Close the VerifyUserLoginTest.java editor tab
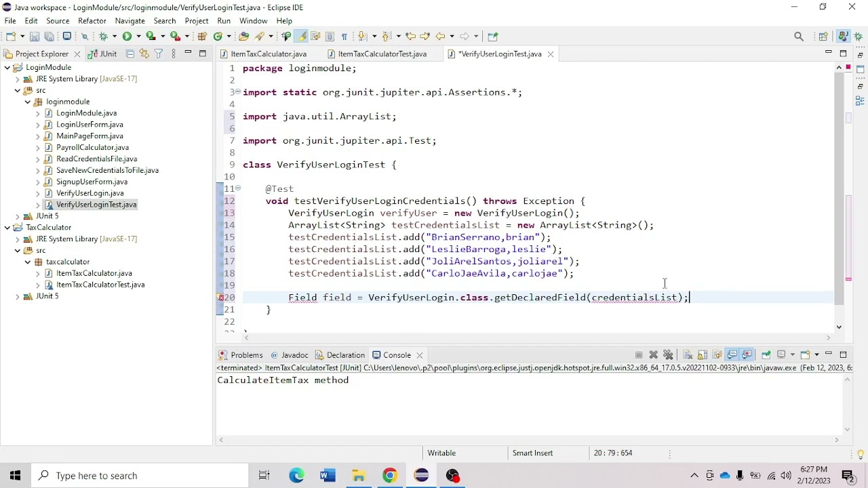 551,54
